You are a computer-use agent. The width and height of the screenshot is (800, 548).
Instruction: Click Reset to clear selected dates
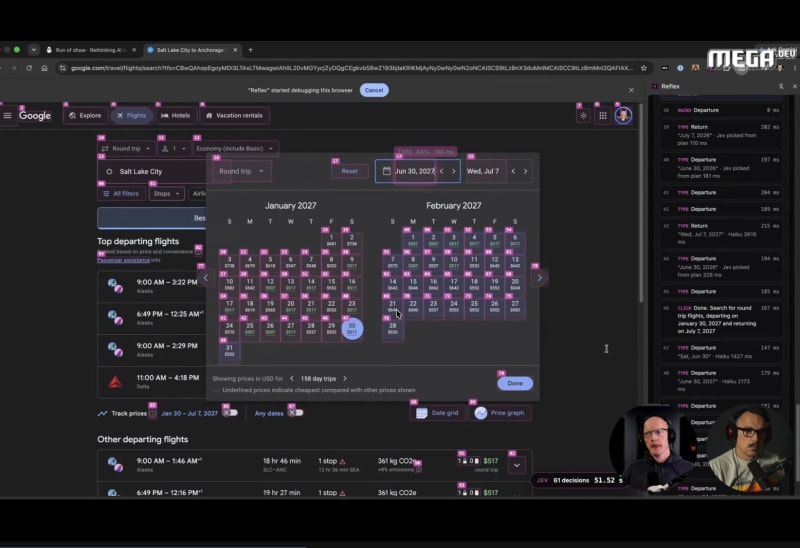[x=349, y=171]
